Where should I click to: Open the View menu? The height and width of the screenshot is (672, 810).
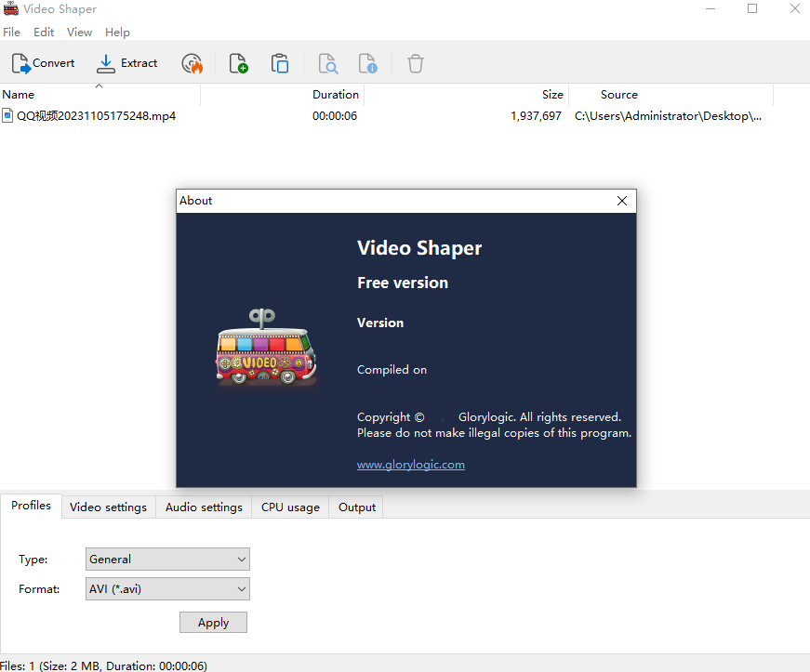pyautogui.click(x=79, y=32)
